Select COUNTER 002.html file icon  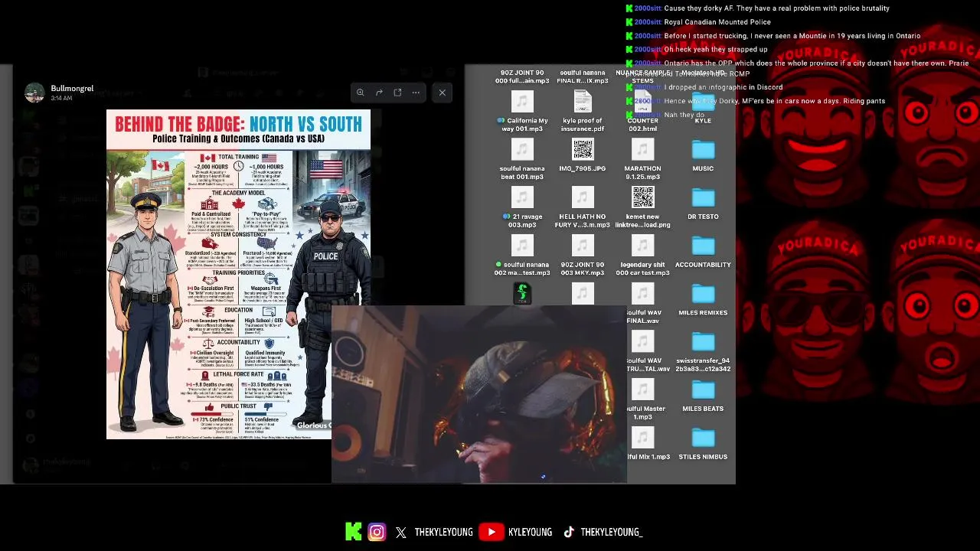click(x=642, y=103)
